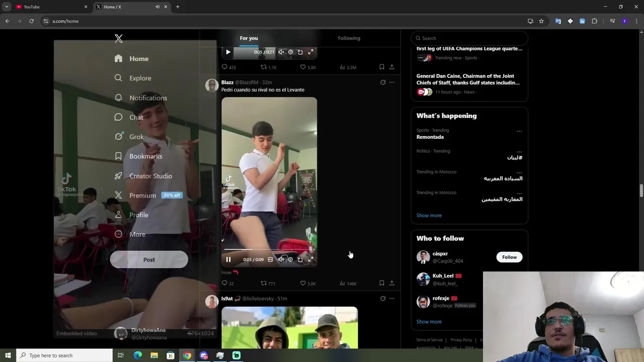Screen dimensions: 644x362
Task: Switch to the For you tab
Action: [249, 38]
